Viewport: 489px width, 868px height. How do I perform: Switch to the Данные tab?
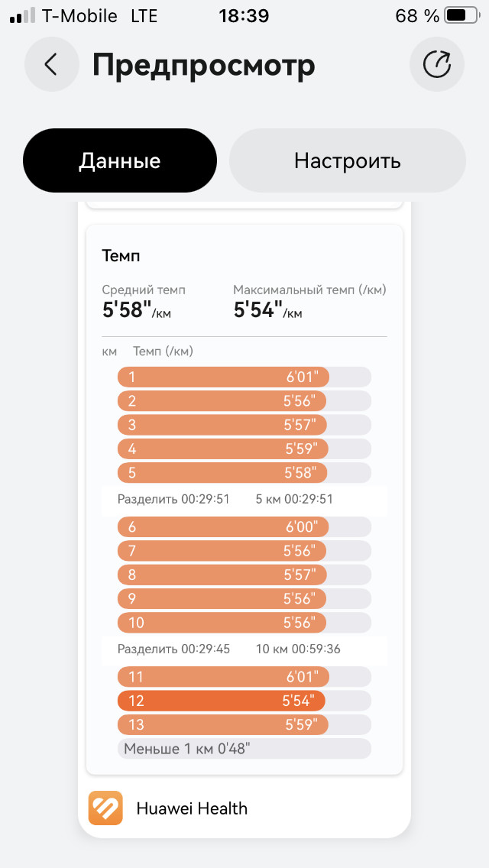click(x=120, y=160)
